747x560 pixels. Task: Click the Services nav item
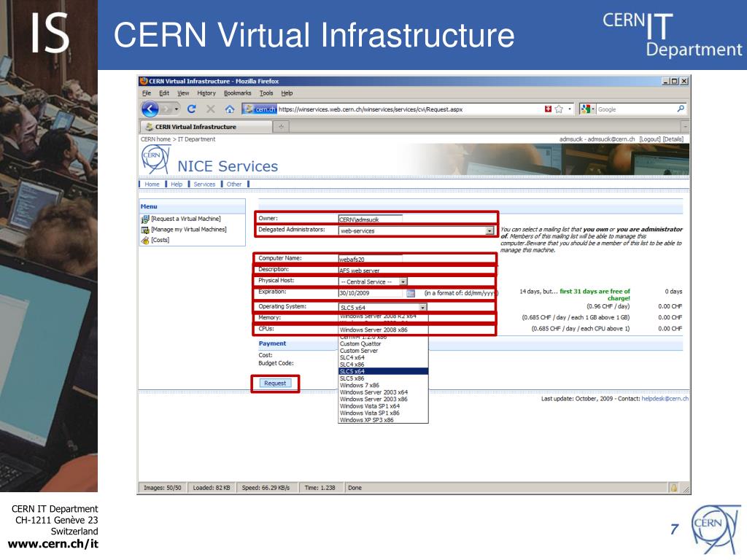click(x=204, y=184)
